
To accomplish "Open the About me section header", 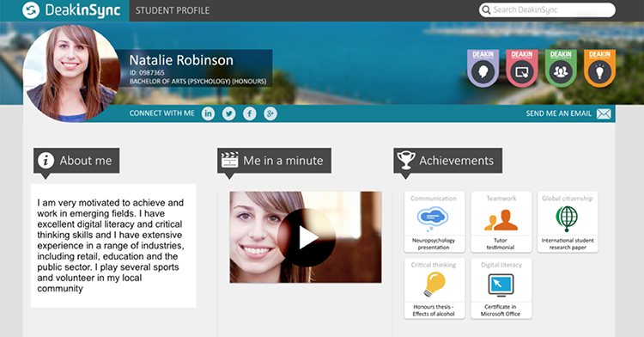I will (76, 160).
